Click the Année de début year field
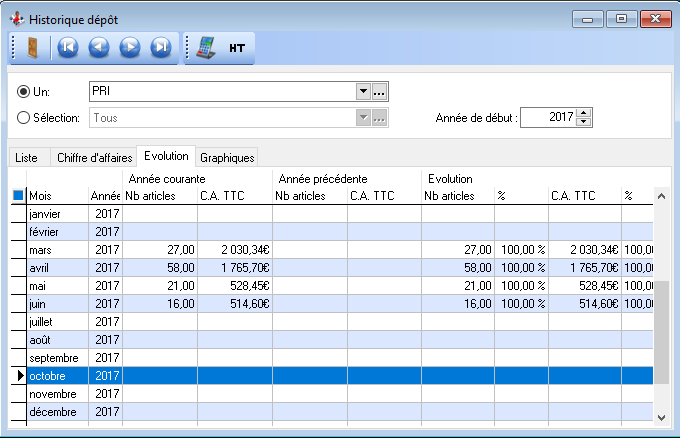This screenshot has height=438, width=680. pos(548,117)
